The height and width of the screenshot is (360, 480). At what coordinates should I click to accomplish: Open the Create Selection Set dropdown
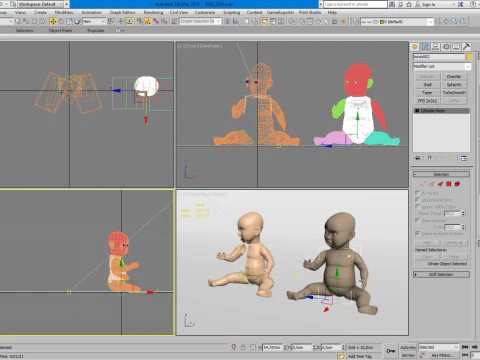[200, 21]
